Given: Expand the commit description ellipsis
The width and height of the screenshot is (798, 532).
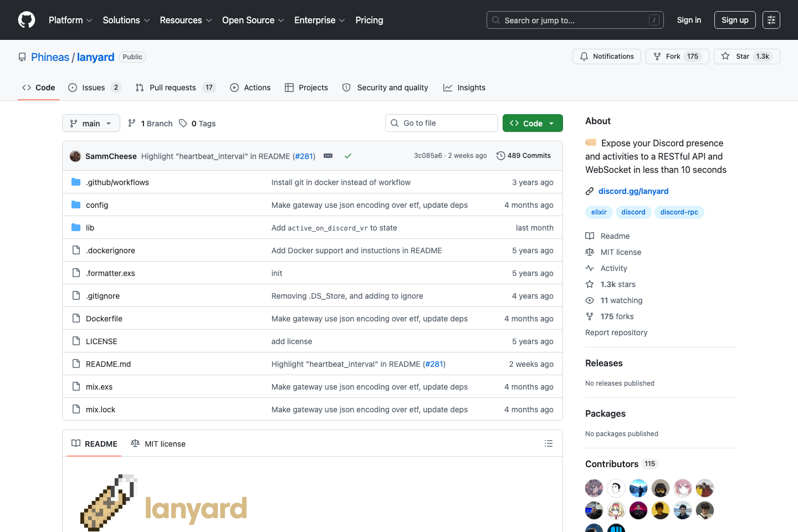Looking at the screenshot, I should click(x=328, y=156).
